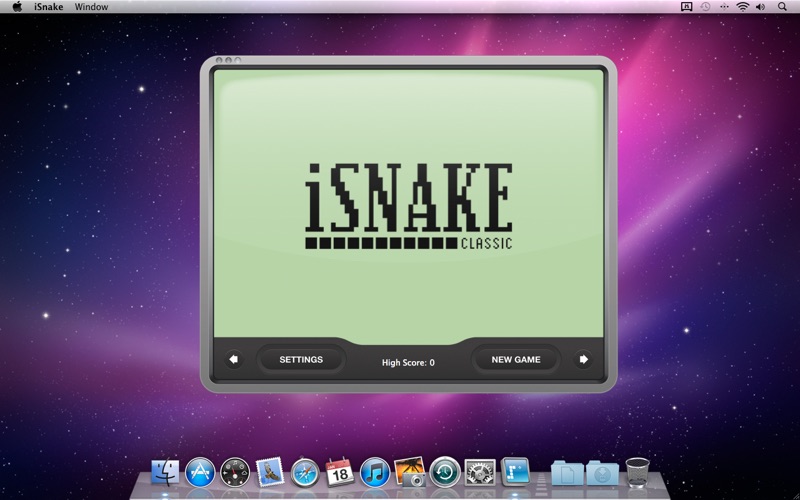
Task: Click the left arrow in iSnake
Action: pos(234,359)
